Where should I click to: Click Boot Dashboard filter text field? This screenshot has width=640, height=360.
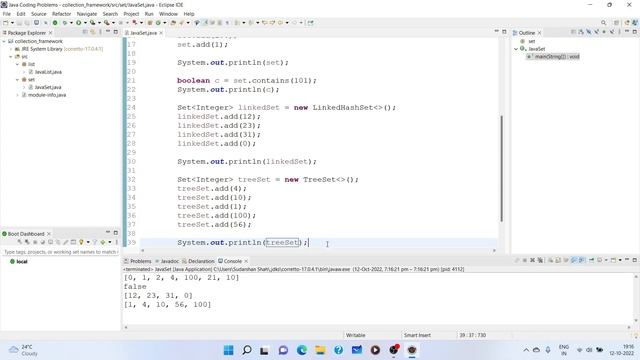[x=60, y=252]
